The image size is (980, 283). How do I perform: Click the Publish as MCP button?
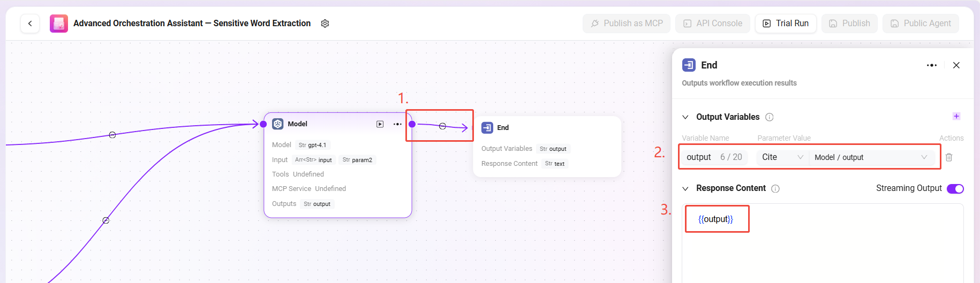(x=627, y=24)
